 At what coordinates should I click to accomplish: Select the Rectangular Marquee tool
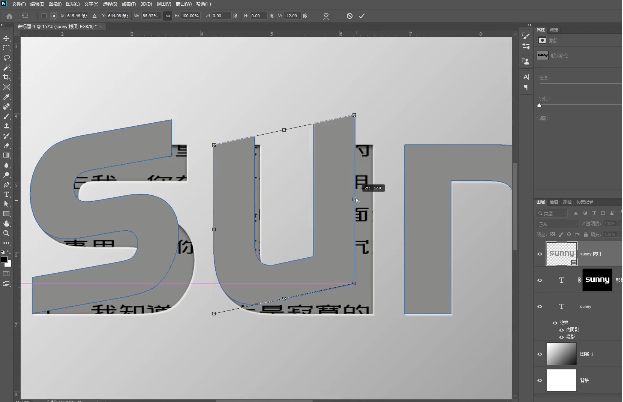(7, 47)
